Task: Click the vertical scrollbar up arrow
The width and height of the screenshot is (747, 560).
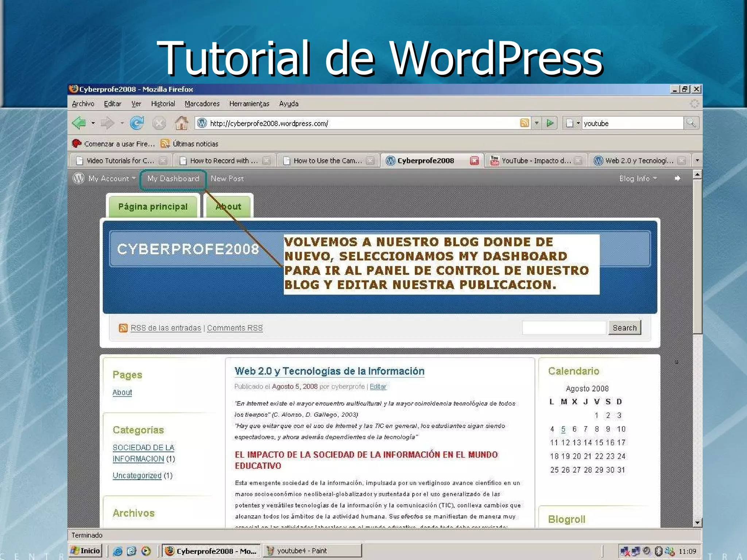Action: [x=697, y=175]
